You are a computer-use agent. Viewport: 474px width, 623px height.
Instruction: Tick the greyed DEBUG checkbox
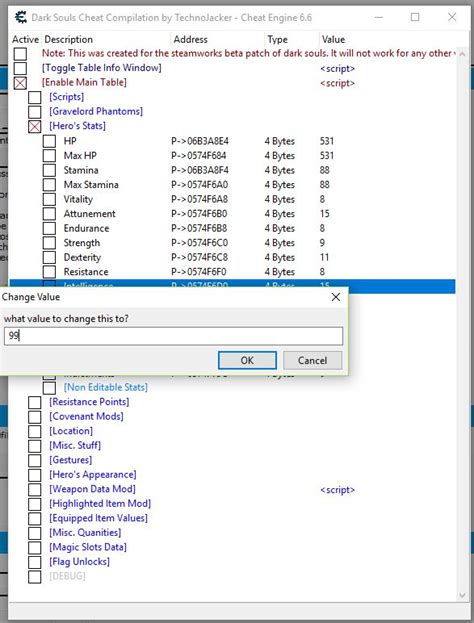(35, 577)
